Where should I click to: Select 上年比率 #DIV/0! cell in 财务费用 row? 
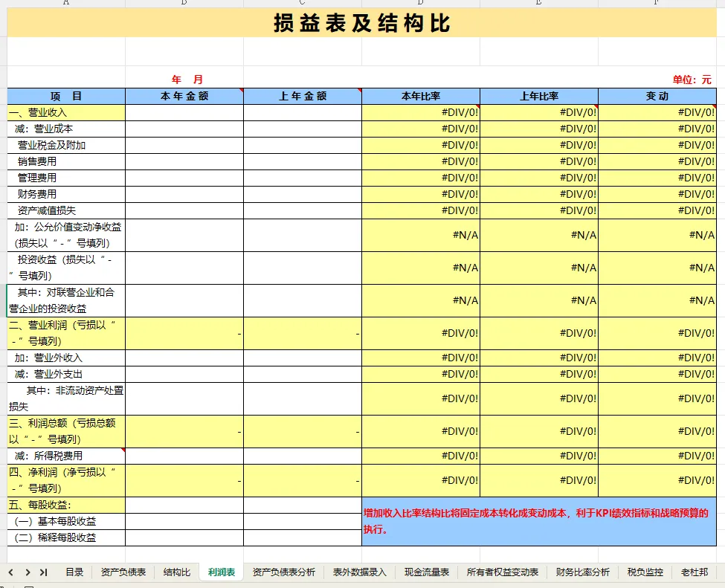click(x=539, y=194)
